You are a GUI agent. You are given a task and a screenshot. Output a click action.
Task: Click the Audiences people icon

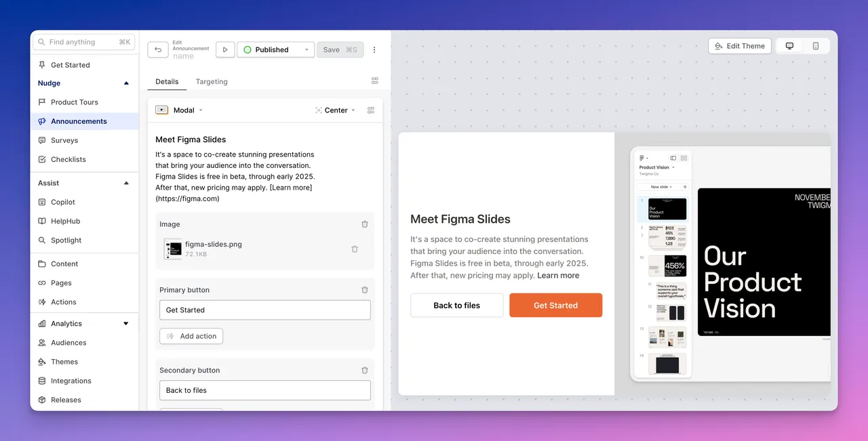[42, 343]
